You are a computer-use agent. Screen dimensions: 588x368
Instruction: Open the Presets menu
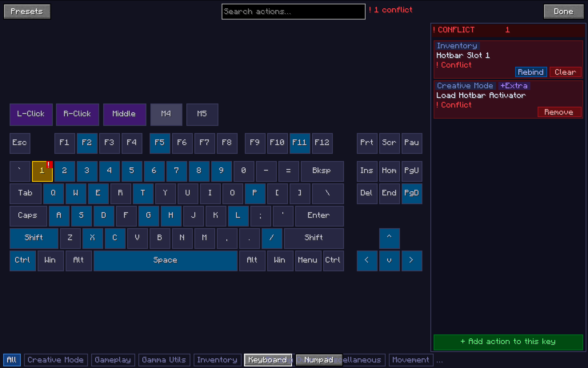[x=27, y=11]
